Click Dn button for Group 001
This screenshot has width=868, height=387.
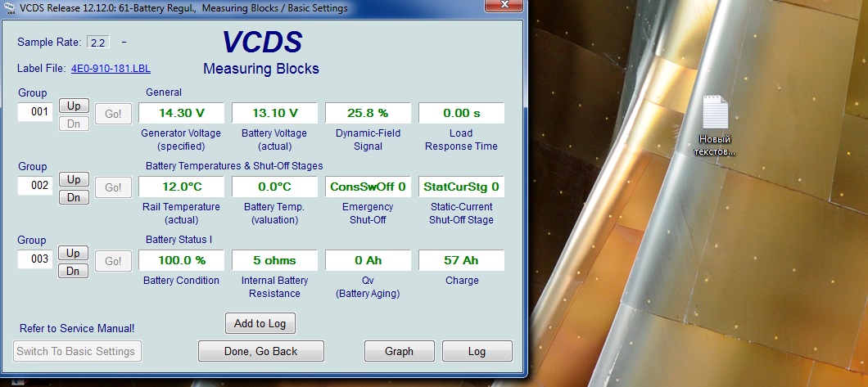[74, 124]
